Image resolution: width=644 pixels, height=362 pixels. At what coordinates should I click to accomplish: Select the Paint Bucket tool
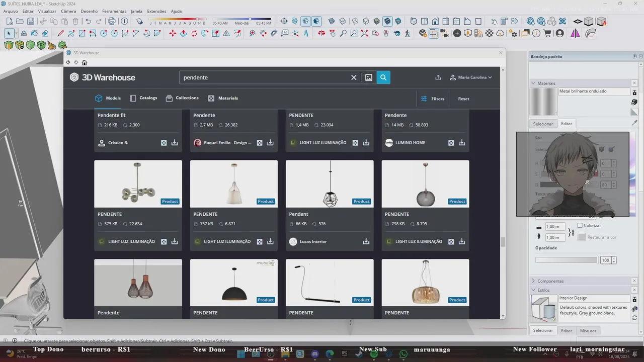(x=34, y=33)
